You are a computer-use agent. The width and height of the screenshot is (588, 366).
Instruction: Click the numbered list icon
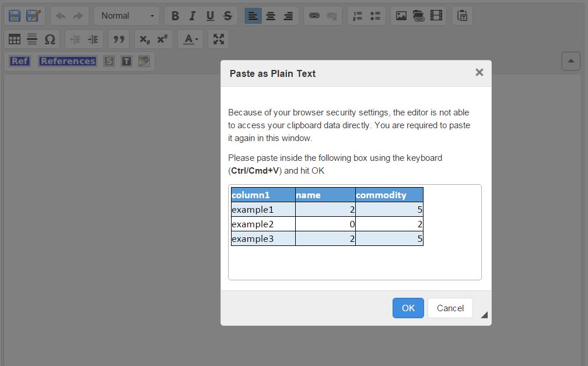[x=358, y=16]
